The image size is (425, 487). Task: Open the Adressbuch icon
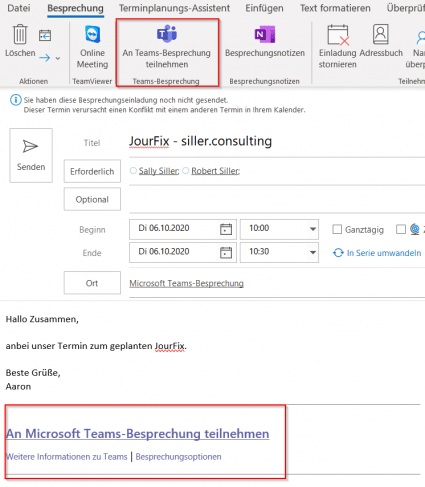(381, 34)
